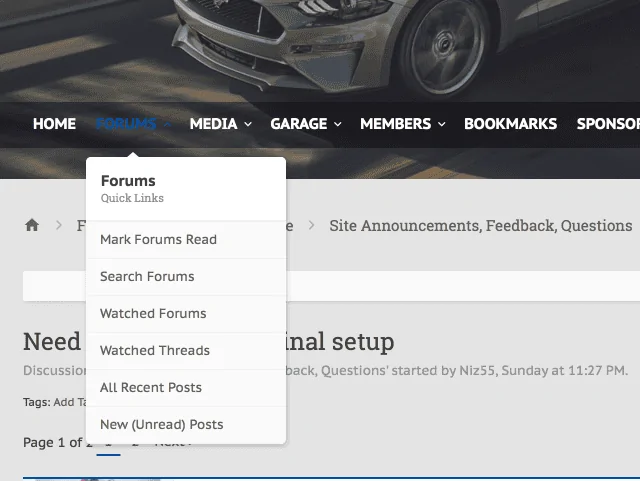Open the HOME navigation item
The height and width of the screenshot is (481, 640).
54,124
